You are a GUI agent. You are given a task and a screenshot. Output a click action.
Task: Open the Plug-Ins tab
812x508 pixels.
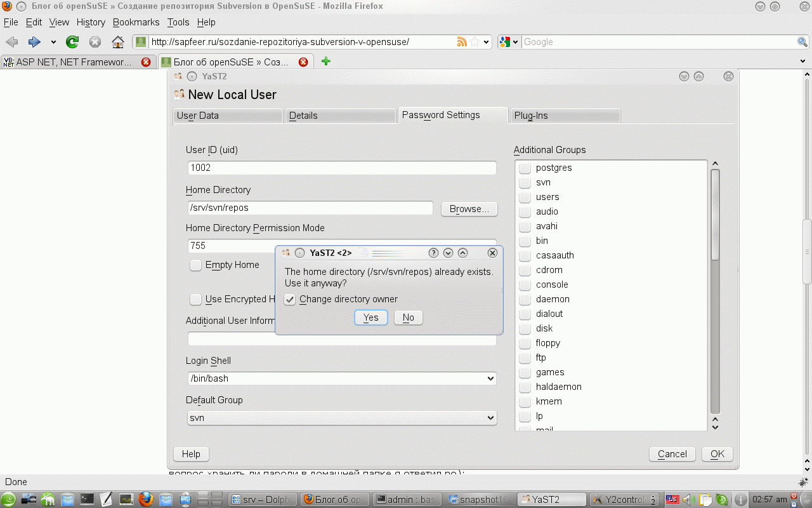coord(565,116)
